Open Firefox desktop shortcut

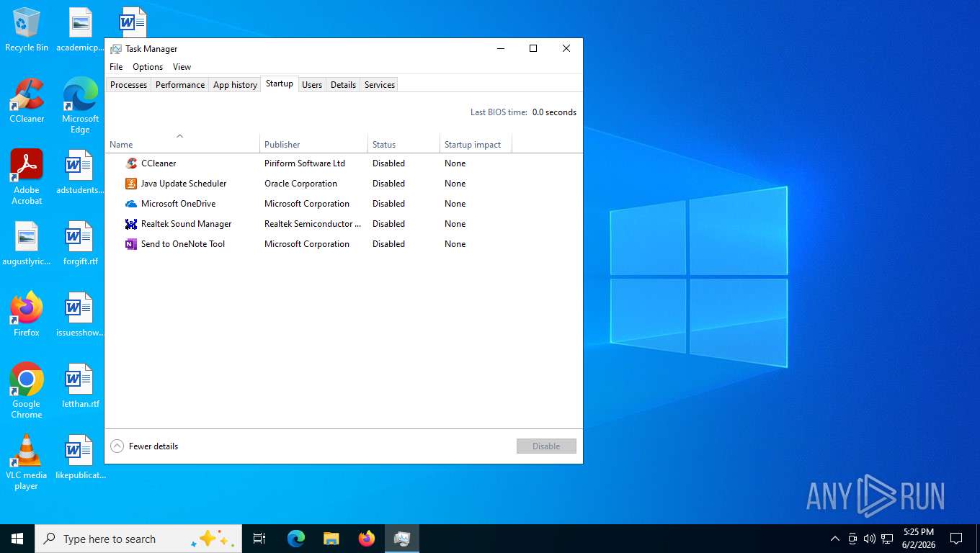[x=27, y=314]
